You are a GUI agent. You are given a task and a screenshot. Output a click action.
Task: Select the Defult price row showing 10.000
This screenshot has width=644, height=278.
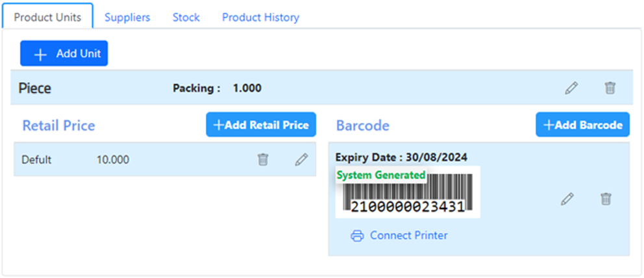(x=113, y=160)
